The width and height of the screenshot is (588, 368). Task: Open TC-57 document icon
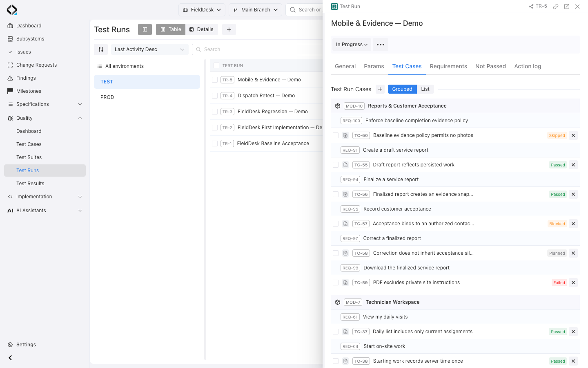tap(345, 224)
